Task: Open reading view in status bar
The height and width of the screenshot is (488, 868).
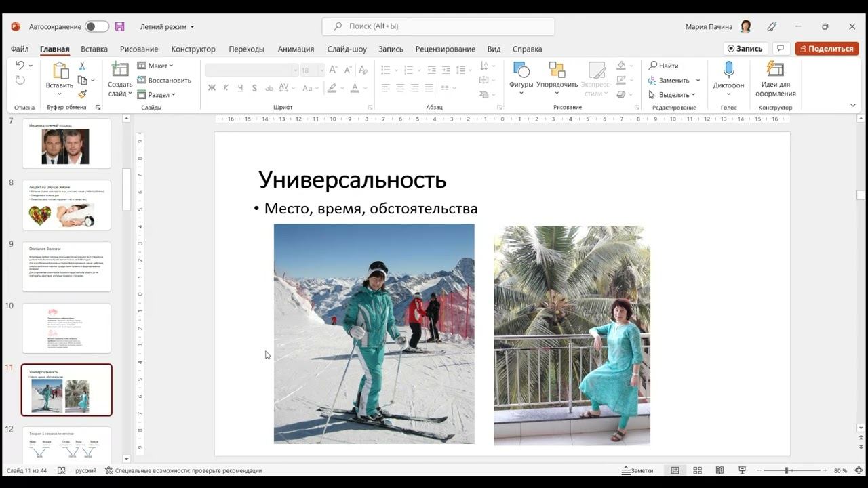Action: coord(719,470)
